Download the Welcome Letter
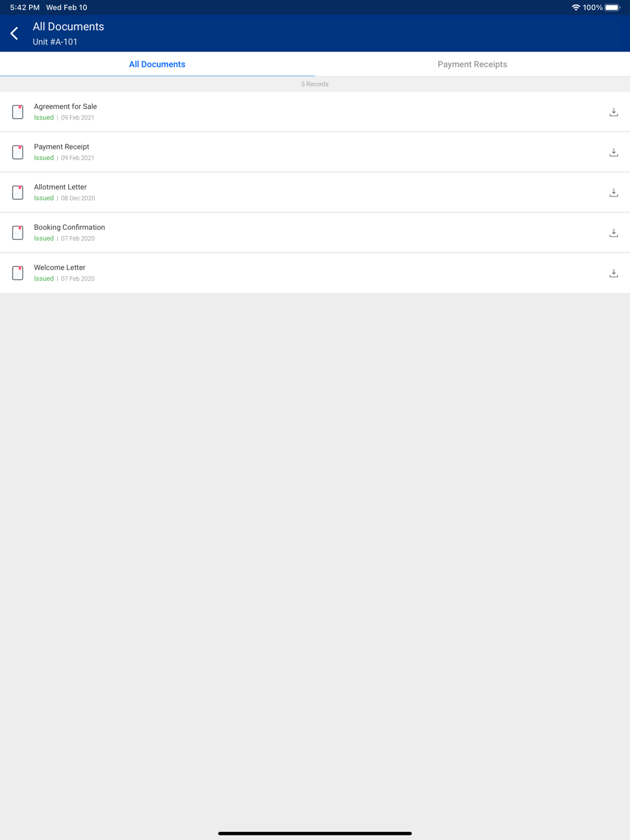Viewport: 630px width, 840px height. [x=614, y=273]
